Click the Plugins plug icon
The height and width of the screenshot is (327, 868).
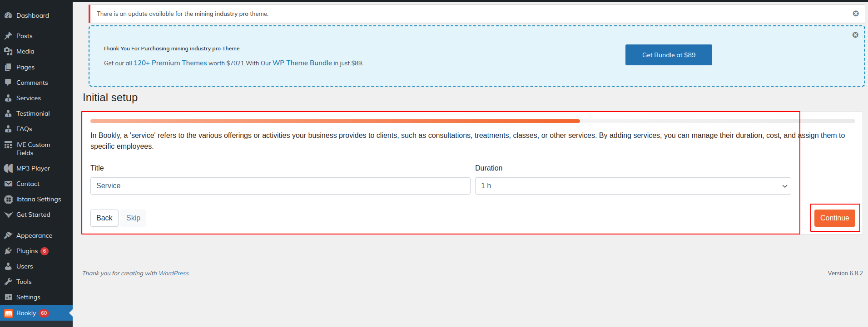click(8, 251)
